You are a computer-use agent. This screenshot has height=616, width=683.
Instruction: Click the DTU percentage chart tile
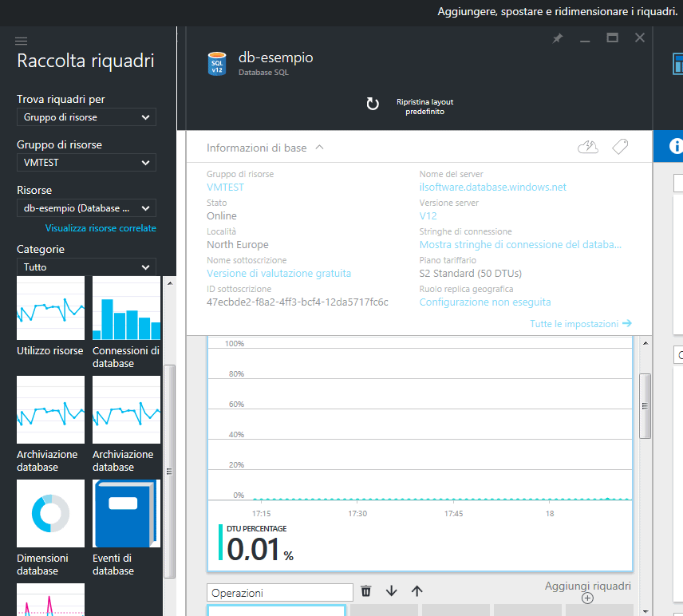coord(420,453)
